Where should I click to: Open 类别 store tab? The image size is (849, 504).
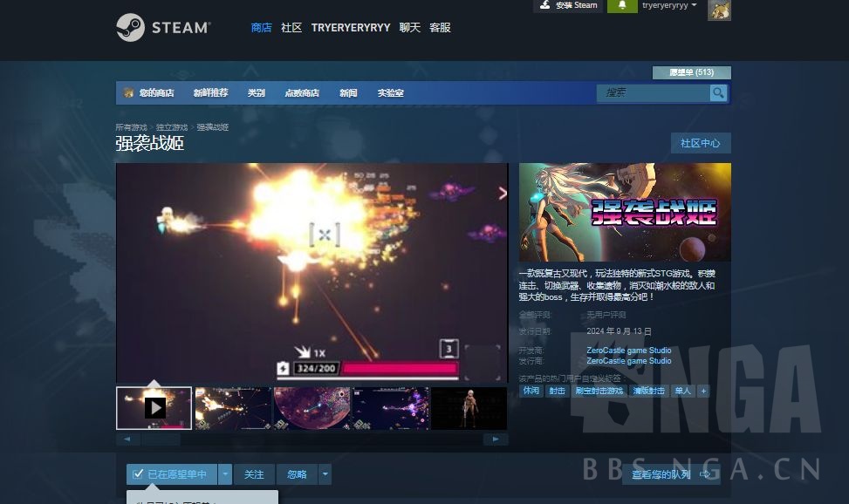click(257, 93)
